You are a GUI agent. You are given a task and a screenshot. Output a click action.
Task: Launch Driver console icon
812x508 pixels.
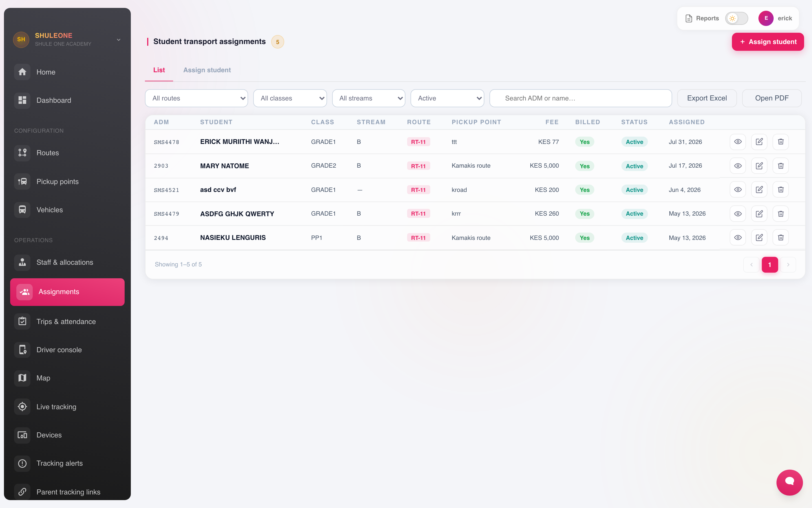[22, 350]
